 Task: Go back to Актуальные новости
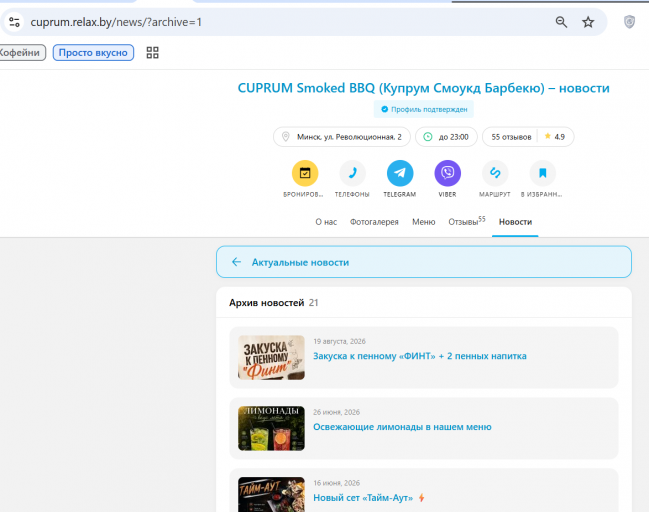424,262
